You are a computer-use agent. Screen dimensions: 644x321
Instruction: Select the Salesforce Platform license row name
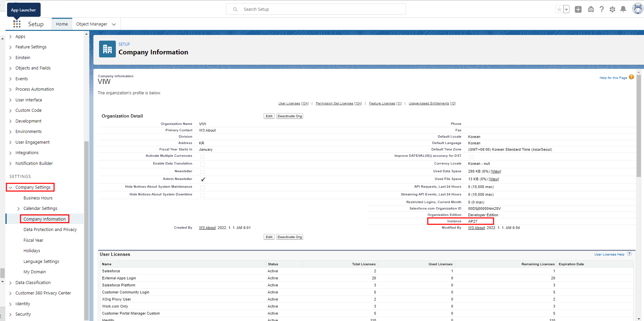[119, 285]
